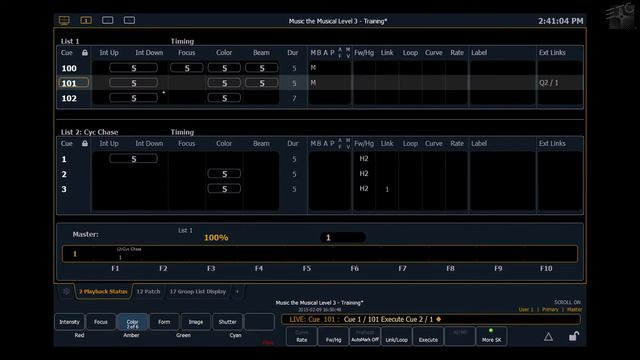Click the 2:41:04 PM clock
Image resolution: width=640 pixels, height=360 pixels.
click(x=560, y=21)
